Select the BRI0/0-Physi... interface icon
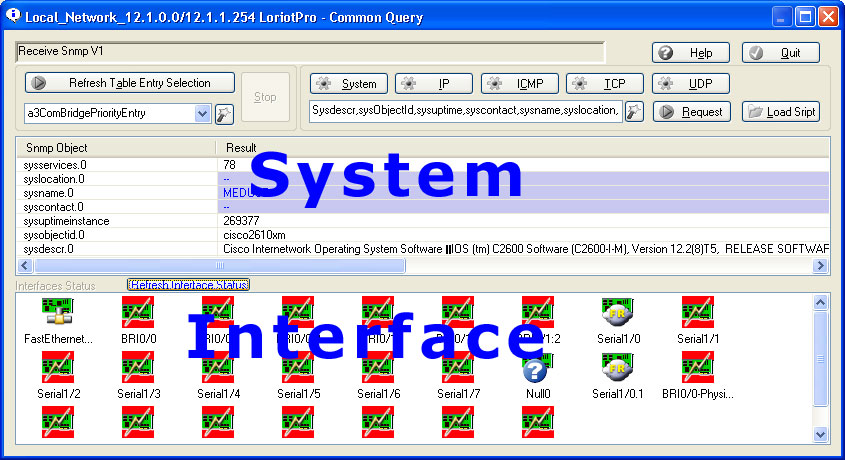The image size is (845, 460). point(697,367)
